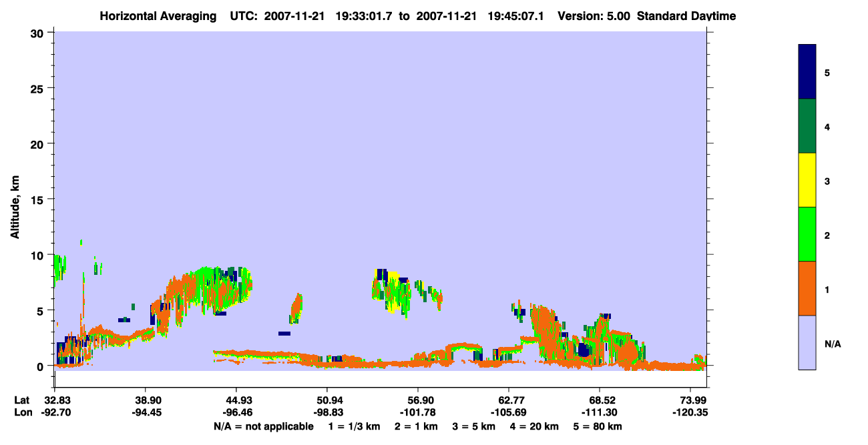Click legend text 'N/A = not applicable'

(263, 426)
